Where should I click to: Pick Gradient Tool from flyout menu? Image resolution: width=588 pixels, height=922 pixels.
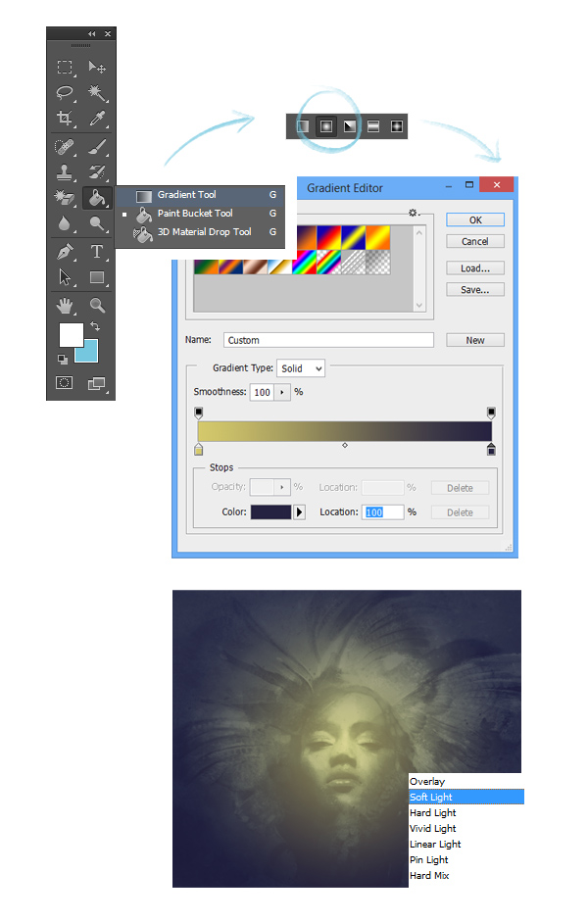[200, 195]
